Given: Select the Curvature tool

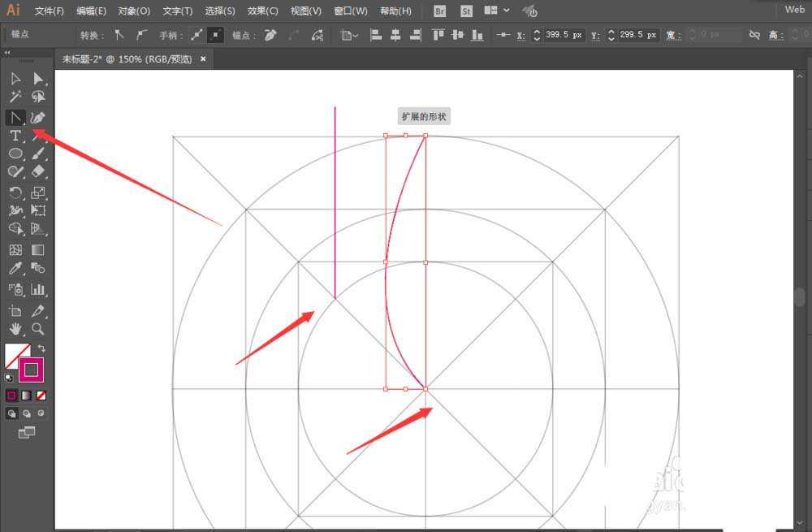Looking at the screenshot, I should [x=38, y=118].
